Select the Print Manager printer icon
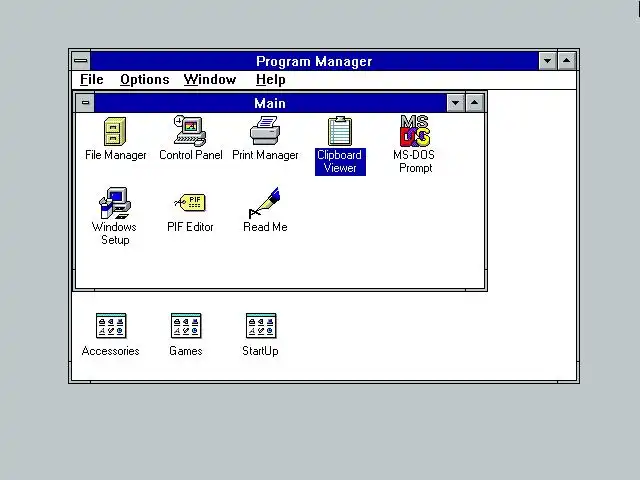This screenshot has width=640, height=480. 265,131
